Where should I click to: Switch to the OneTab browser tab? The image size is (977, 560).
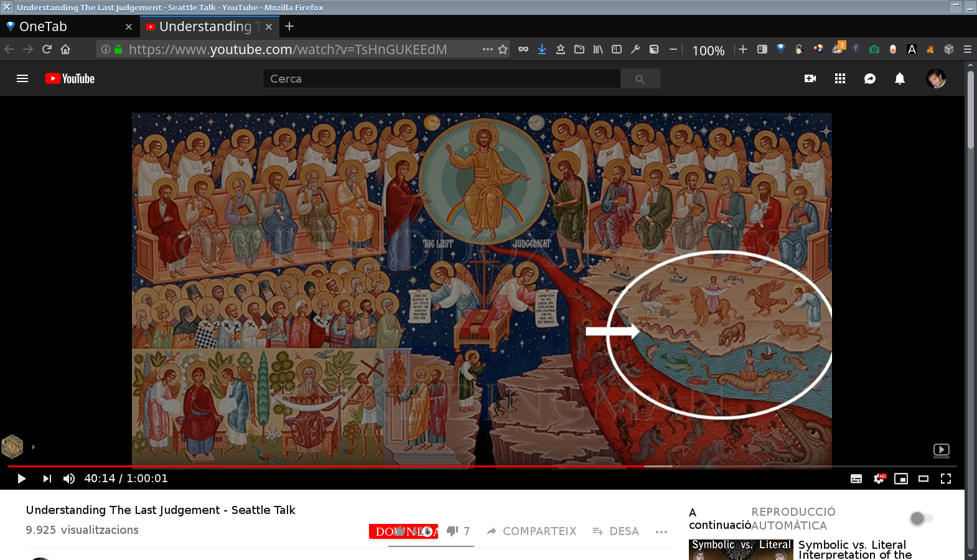tap(68, 27)
